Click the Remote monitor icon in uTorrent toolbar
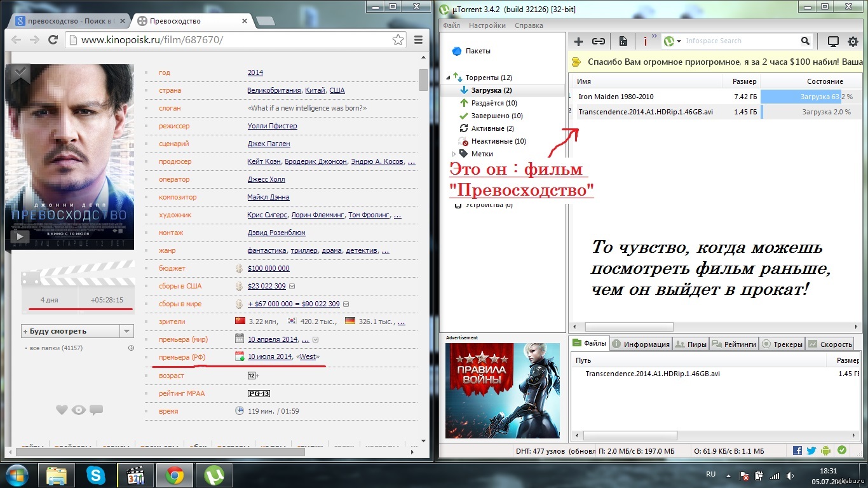Viewport: 868px width, 488px height. [x=833, y=41]
